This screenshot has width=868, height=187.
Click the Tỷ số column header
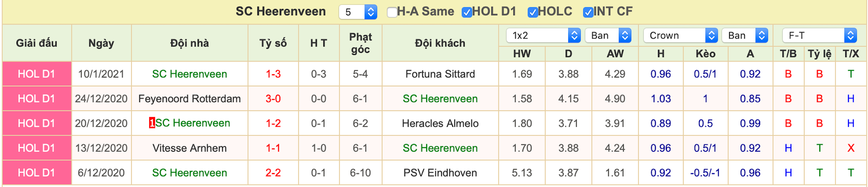(x=273, y=43)
